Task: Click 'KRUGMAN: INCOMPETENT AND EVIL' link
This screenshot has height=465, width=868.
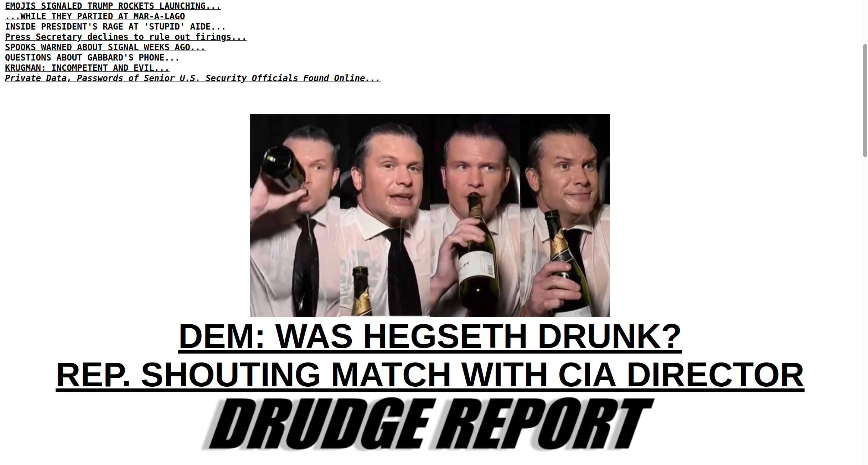Action: 87,68
